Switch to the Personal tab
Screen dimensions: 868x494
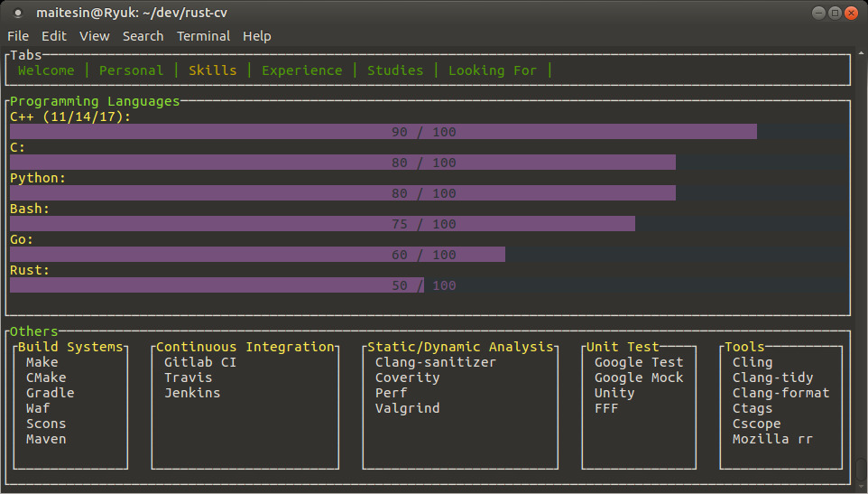click(131, 70)
